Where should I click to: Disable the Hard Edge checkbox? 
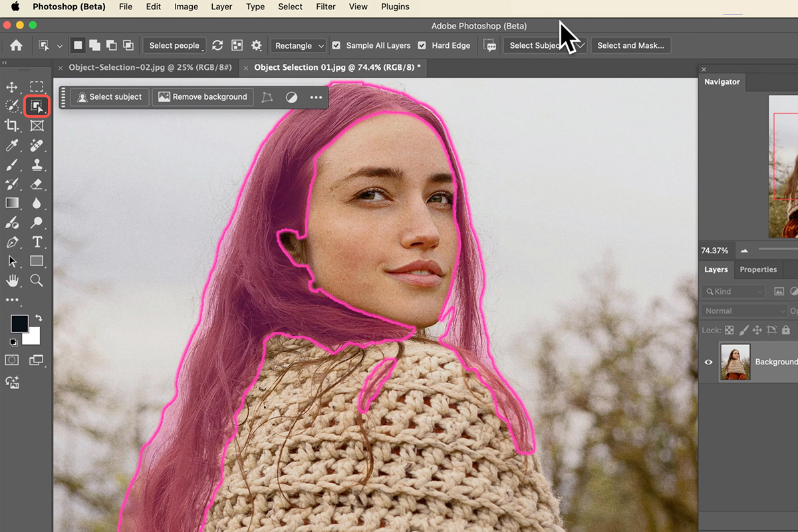422,45
